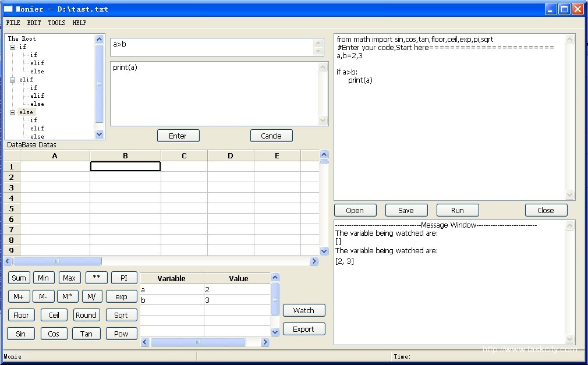Viewport: 588px width, 365px height.
Task: Click the Floor function button
Action: pyautogui.click(x=21, y=315)
